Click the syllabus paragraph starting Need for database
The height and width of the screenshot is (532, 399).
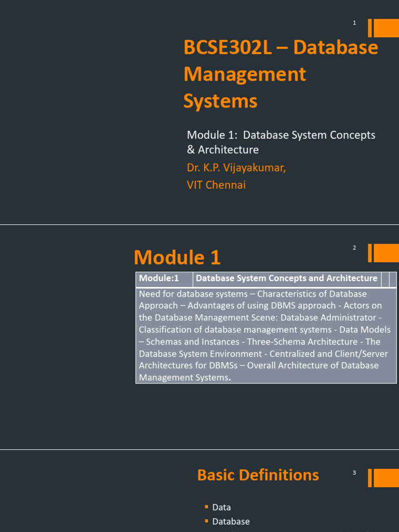(x=265, y=336)
